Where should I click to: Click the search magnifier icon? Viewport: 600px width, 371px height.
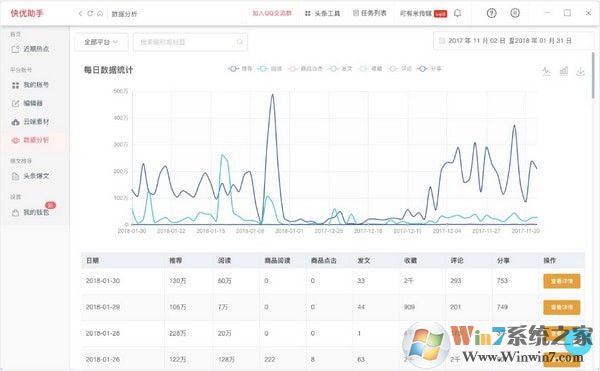[x=240, y=42]
